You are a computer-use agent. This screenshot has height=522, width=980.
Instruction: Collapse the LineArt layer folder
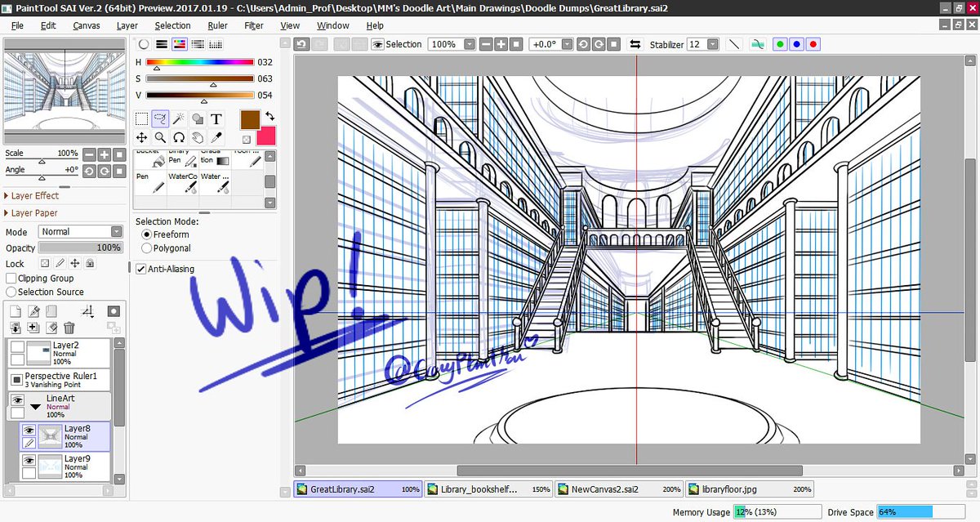click(x=35, y=406)
